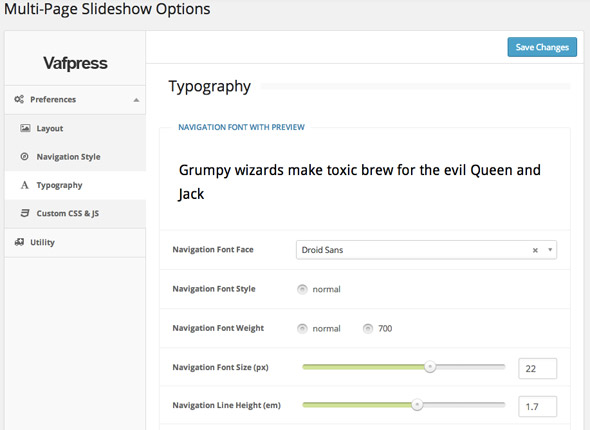590x430 pixels.
Task: Click the Vafpress logo title
Action: pyautogui.click(x=75, y=63)
